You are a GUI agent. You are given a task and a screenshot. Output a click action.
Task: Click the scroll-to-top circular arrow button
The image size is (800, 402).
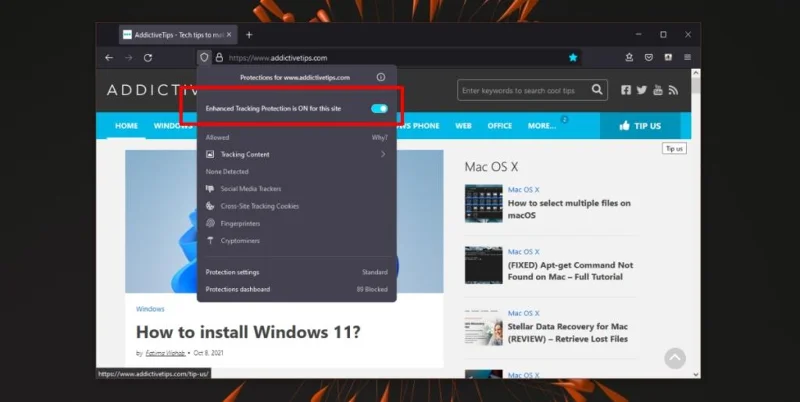[674, 358]
